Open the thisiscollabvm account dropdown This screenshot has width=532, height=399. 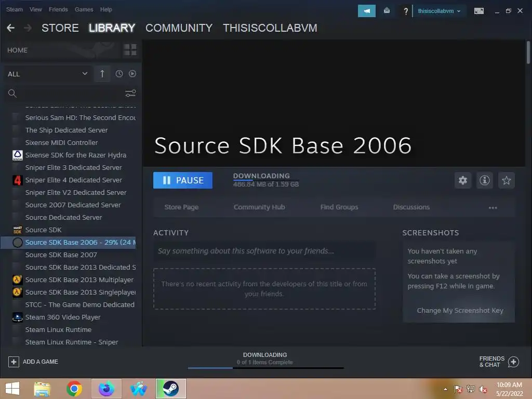pos(439,11)
